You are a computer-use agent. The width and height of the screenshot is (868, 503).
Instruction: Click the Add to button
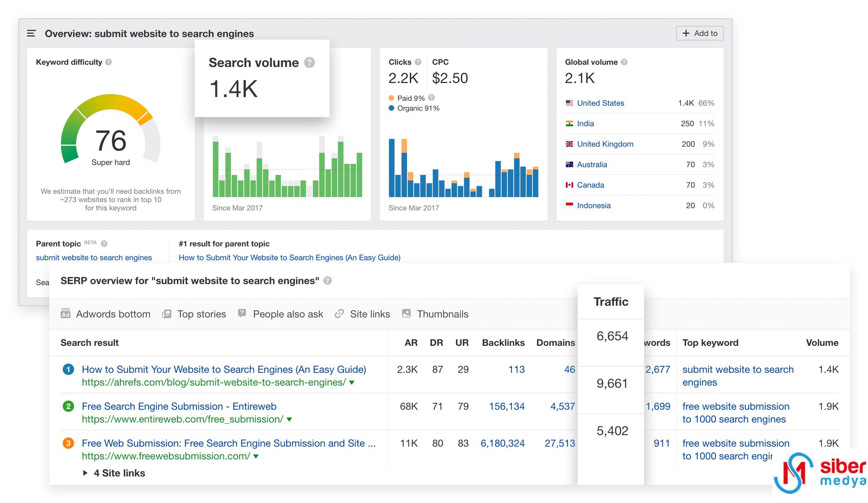pos(700,33)
